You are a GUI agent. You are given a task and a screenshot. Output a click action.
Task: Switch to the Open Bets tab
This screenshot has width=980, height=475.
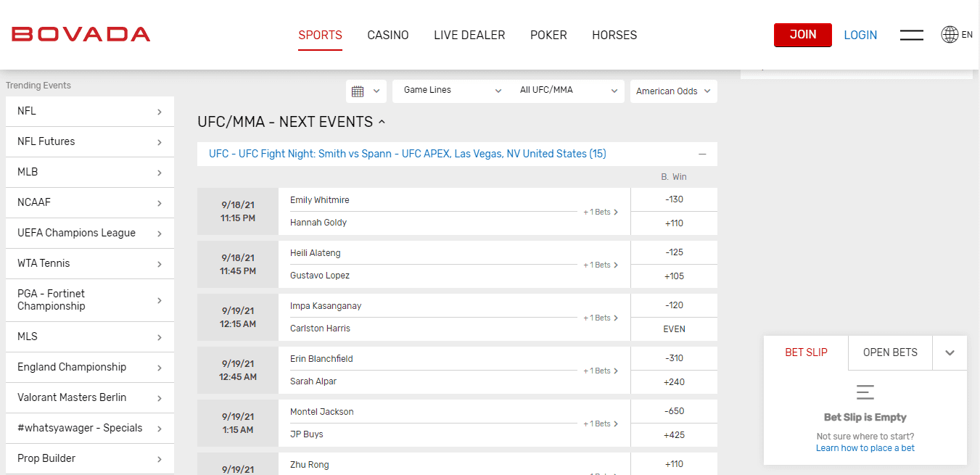point(890,352)
